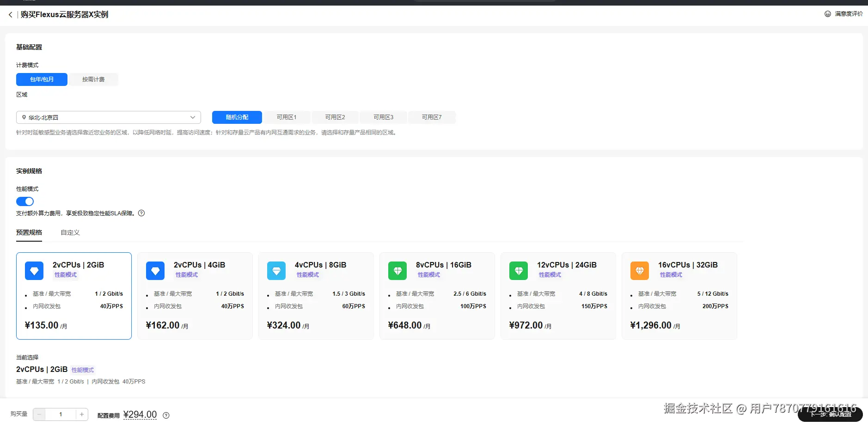Choose the ¥972.00/月 spec card
The width and height of the screenshot is (868, 426).
558,296
